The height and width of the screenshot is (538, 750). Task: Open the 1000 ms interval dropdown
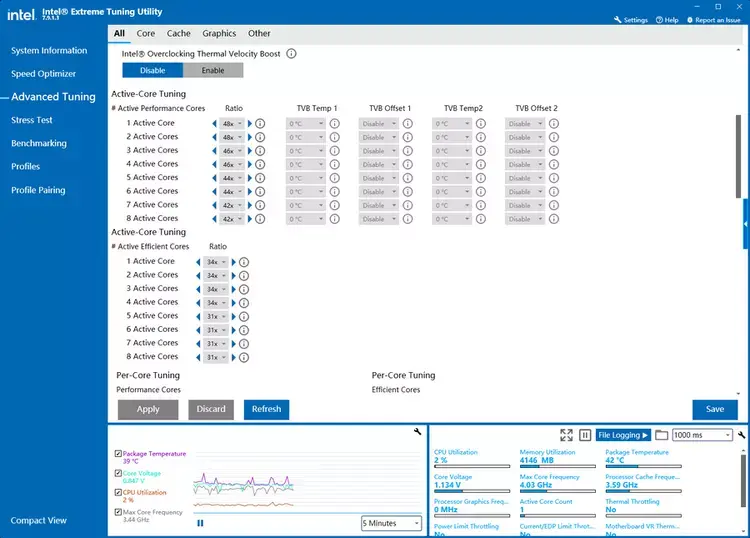(702, 435)
